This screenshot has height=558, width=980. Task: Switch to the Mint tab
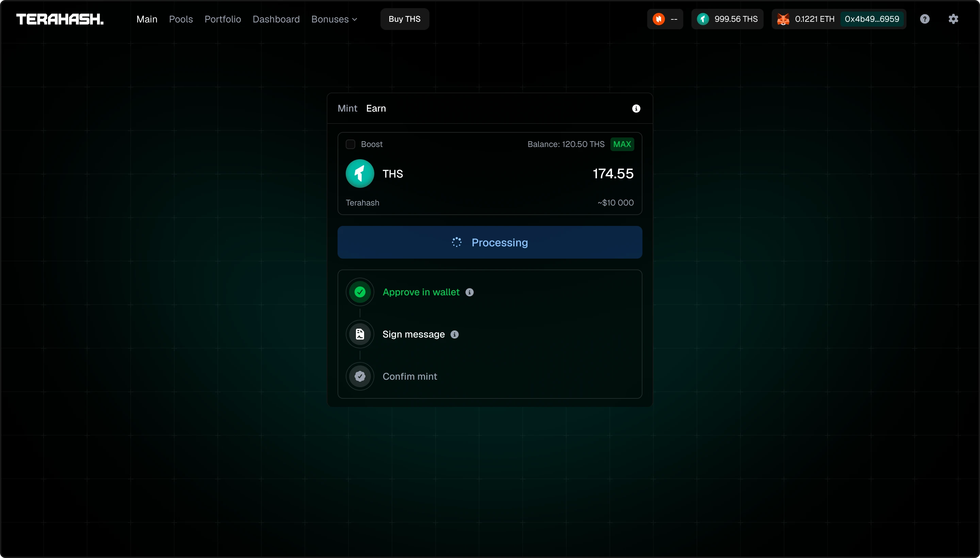[x=347, y=109]
